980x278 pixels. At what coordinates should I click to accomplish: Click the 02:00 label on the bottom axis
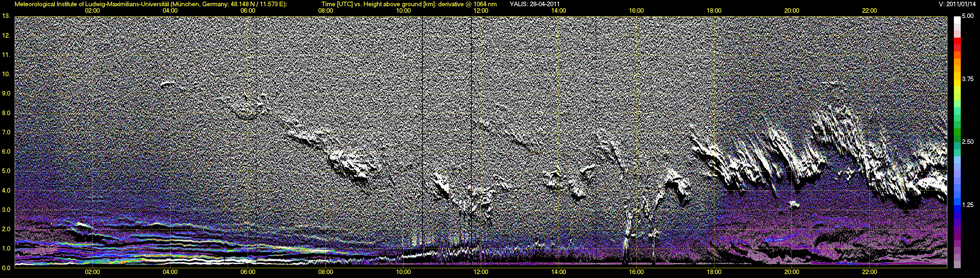click(92, 272)
